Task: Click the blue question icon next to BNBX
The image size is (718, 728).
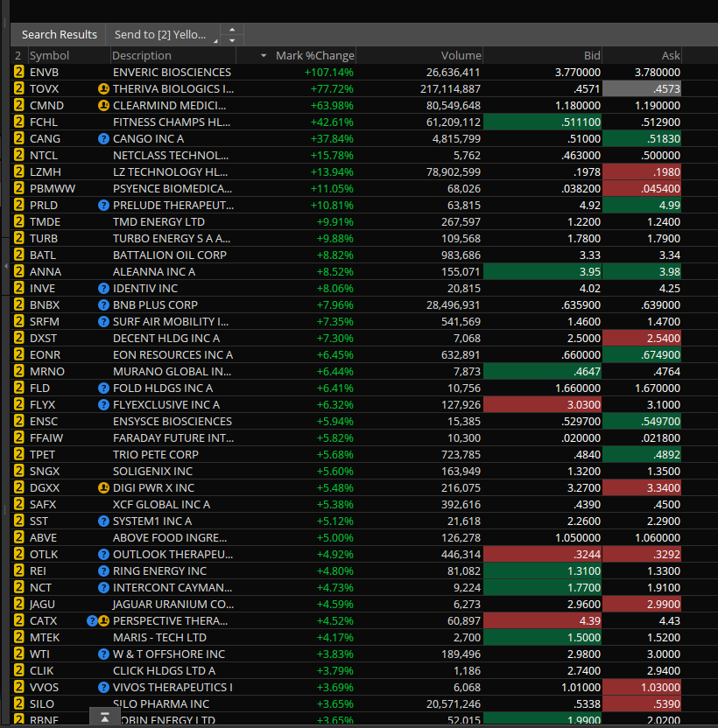Action: point(103,305)
